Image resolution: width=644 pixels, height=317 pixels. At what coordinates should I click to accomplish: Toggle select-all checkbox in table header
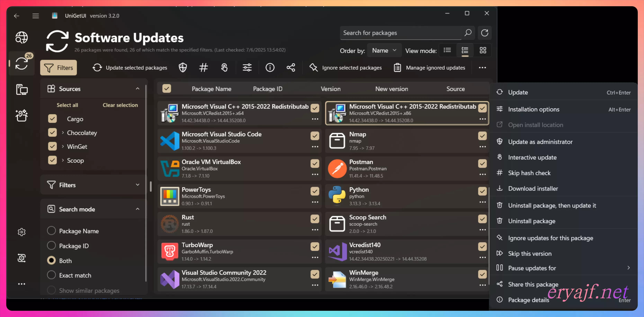167,88
